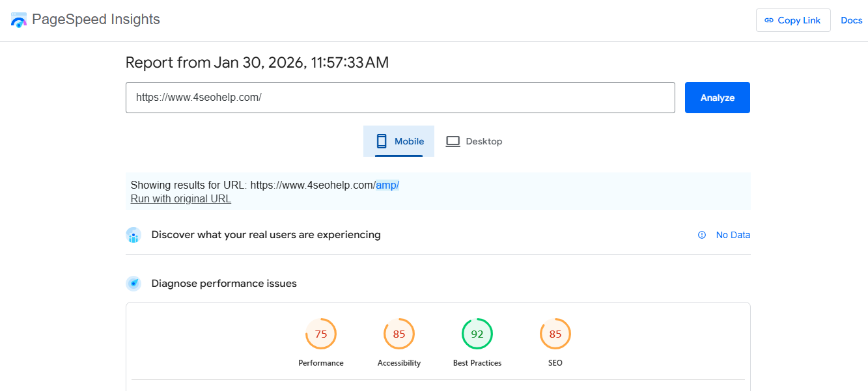This screenshot has height=391, width=868.
Task: Click the Lighthouse icon beside Diagnose performance issues
Action: (x=133, y=283)
